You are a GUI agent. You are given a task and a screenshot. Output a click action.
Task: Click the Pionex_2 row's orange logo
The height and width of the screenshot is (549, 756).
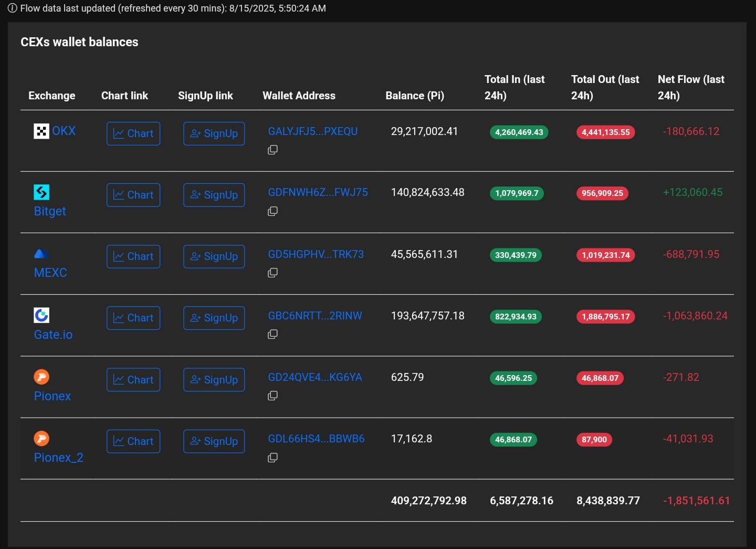pos(41,438)
